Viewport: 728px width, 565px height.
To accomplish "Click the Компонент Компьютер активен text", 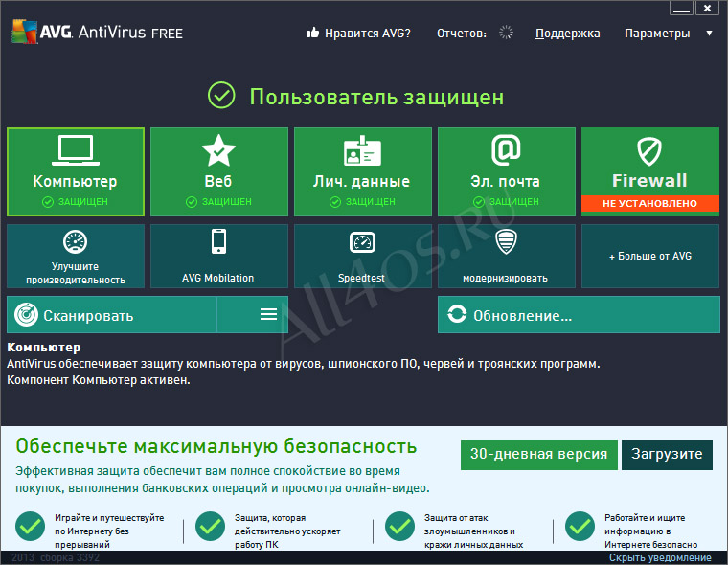I will point(99,380).
